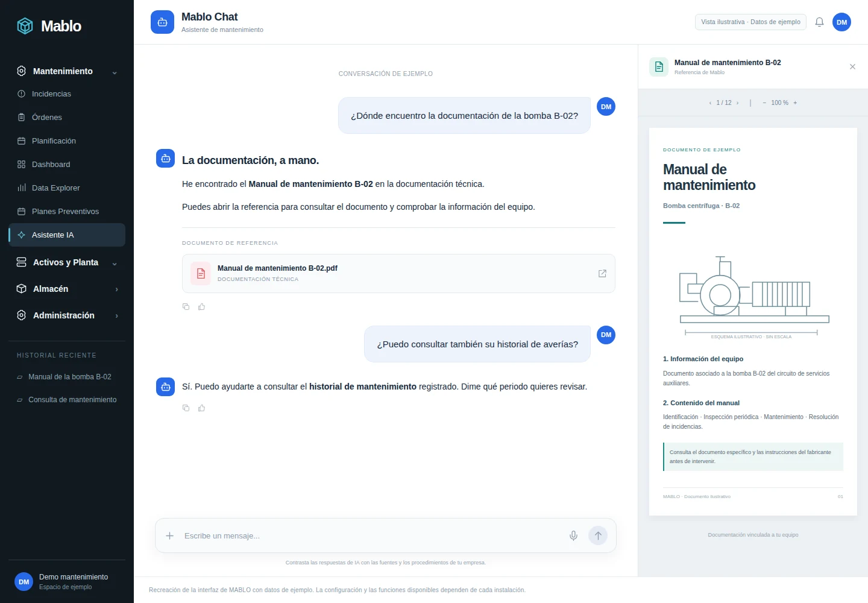Open Incidencias in the sidebar
This screenshot has width=868, height=603.
67,94
